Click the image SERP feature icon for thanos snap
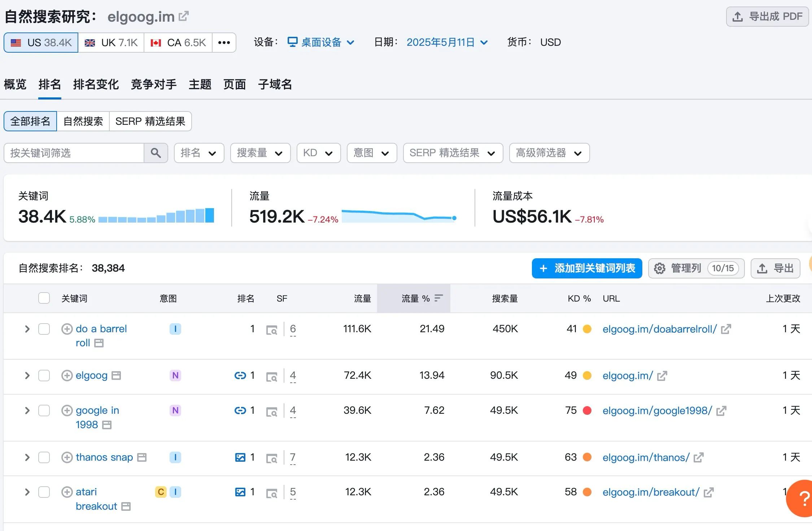The width and height of the screenshot is (812, 531). point(240,457)
